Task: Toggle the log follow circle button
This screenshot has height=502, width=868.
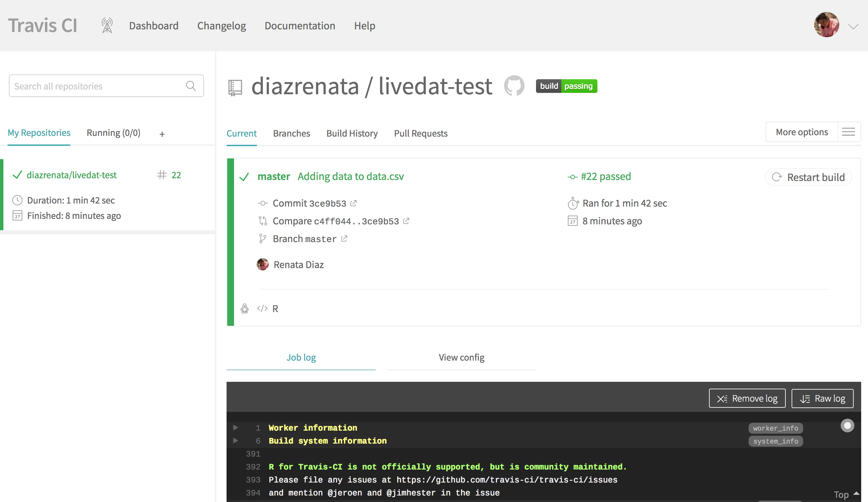Action: click(x=847, y=426)
